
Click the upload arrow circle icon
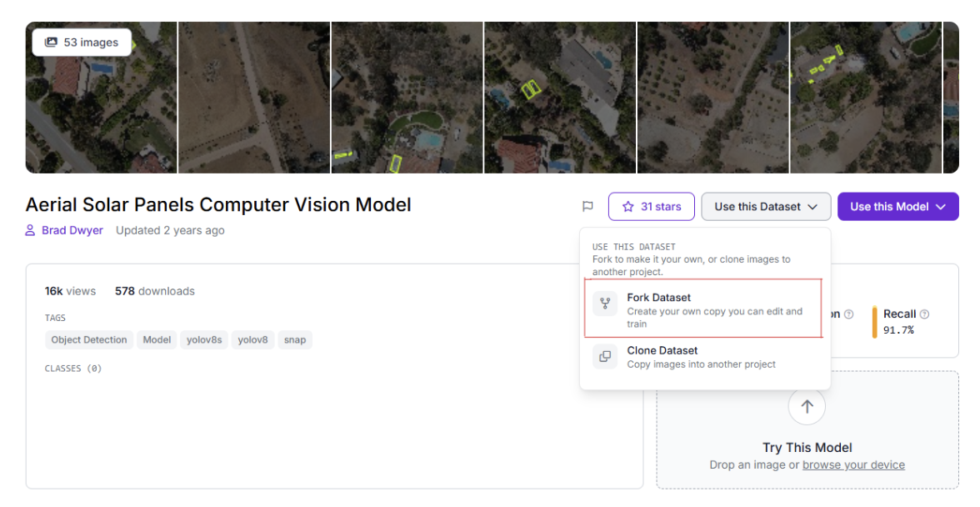[806, 407]
